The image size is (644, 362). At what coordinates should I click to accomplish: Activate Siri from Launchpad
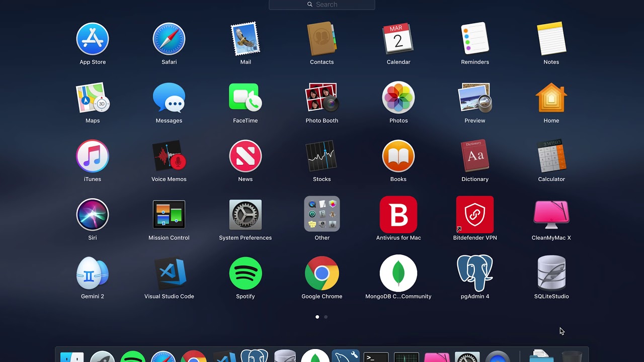pos(93,215)
